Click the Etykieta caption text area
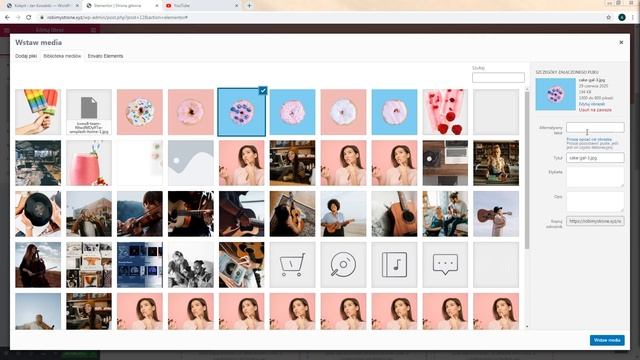The image size is (640, 360). click(x=595, y=177)
